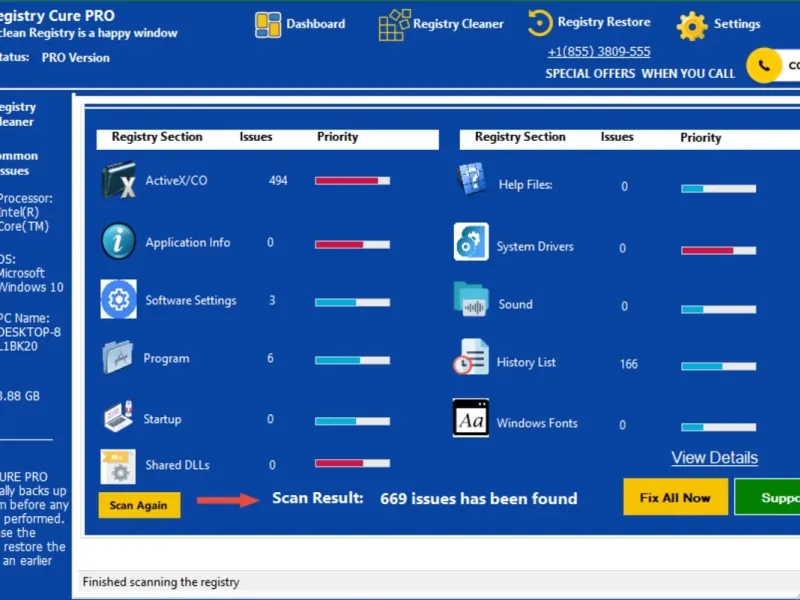Screen dimensions: 800x600
Task: Click the Shared DLLs priority bar
Action: pos(353,463)
